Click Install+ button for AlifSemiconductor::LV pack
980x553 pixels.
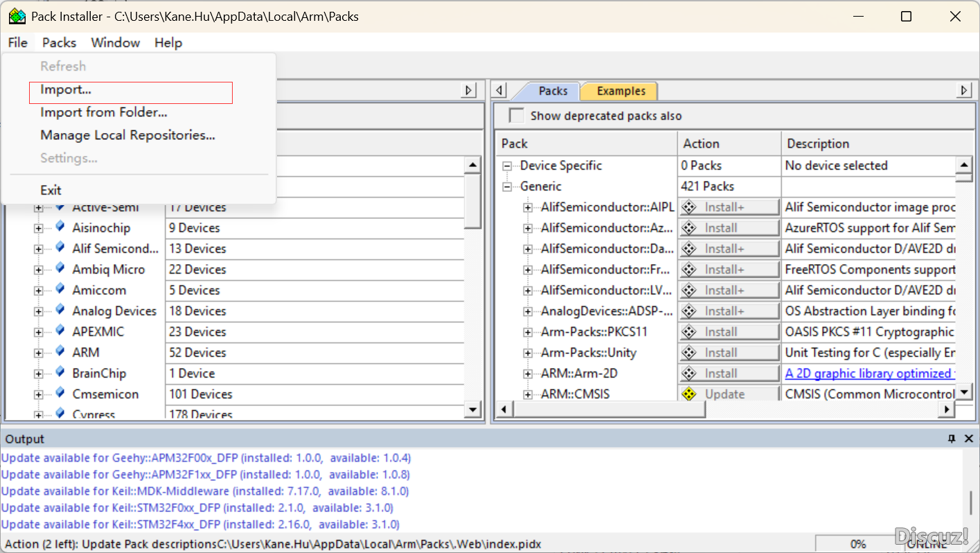click(x=729, y=290)
